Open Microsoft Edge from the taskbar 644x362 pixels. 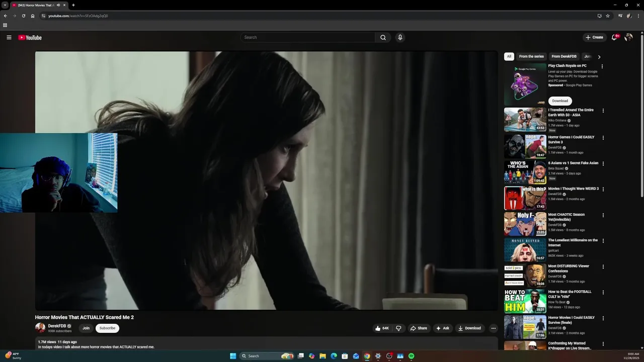(334, 356)
